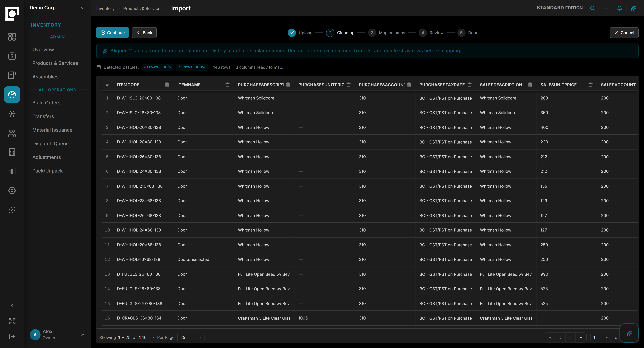Delete the SALESUNITPRICE column trash icon

[x=591, y=85]
